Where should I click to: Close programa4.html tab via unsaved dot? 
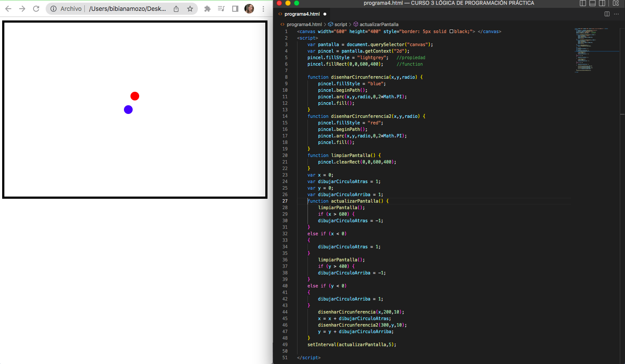325,14
